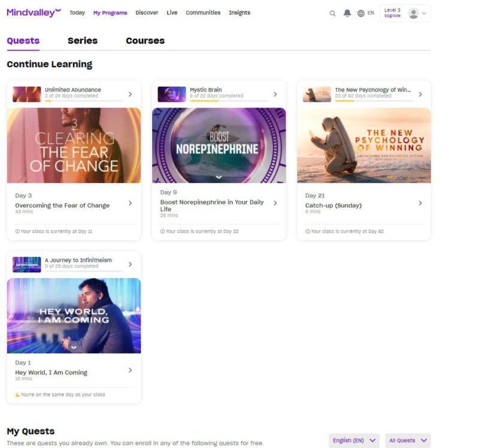The image size is (479, 448).
Task: Open Clearing the Fear of Change cover image
Action: point(74,145)
